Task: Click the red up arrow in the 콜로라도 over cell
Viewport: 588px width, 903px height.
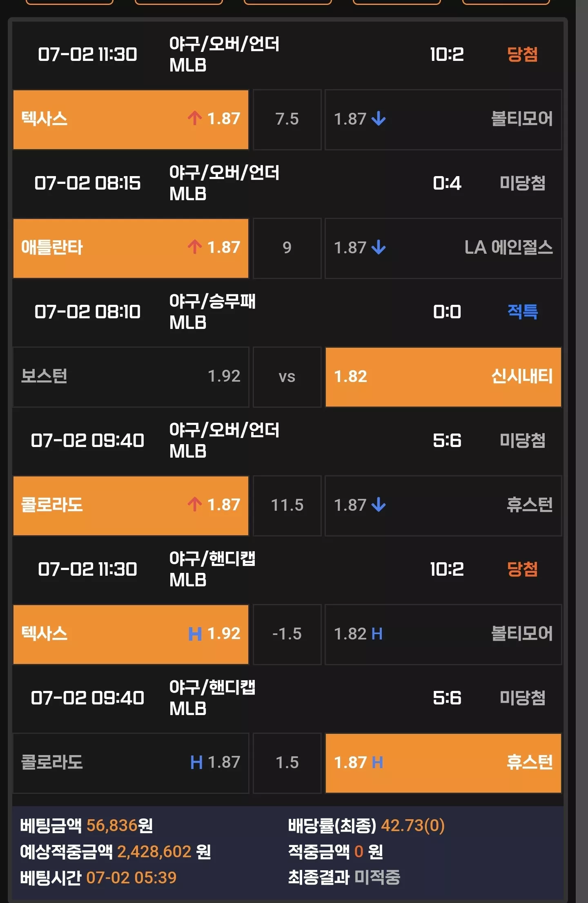Action: pyautogui.click(x=195, y=505)
